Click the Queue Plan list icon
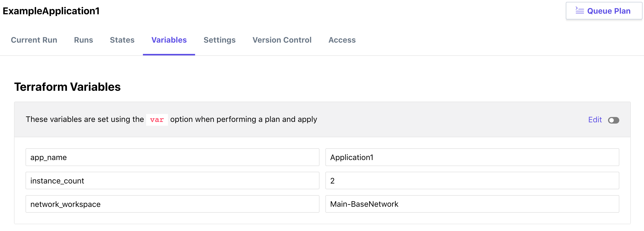This screenshot has height=231, width=644. (x=579, y=10)
